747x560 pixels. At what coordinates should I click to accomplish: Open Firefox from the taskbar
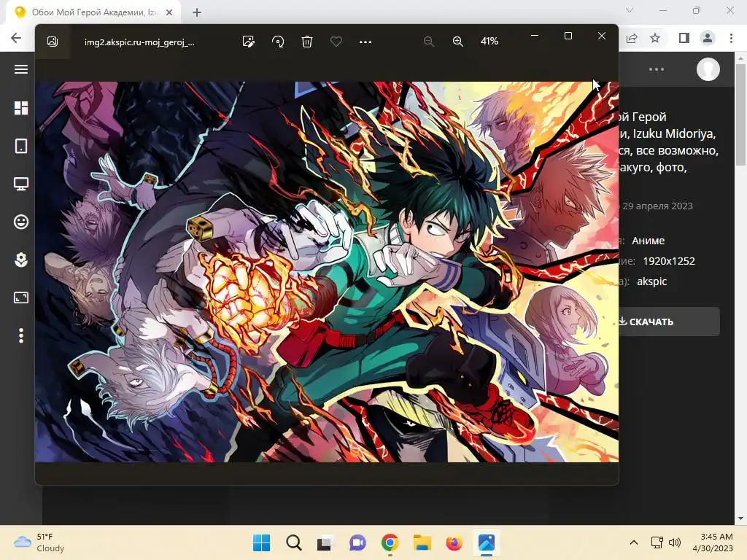pyautogui.click(x=454, y=542)
